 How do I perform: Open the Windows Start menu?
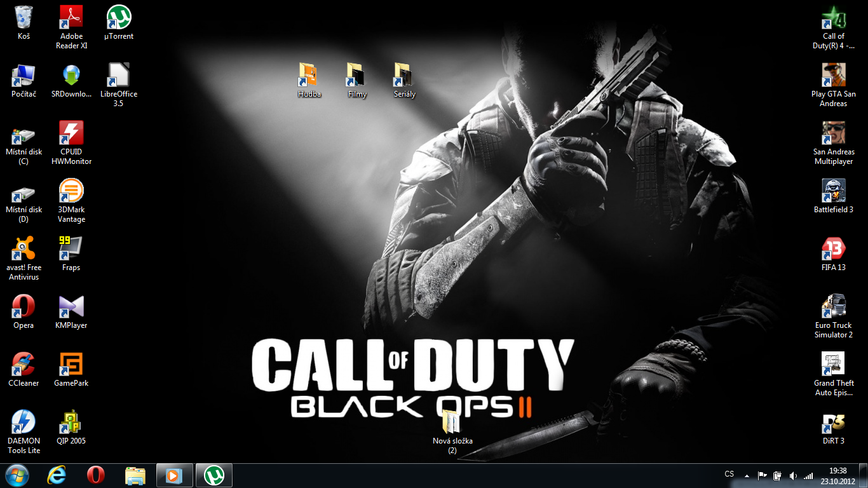pos(17,475)
